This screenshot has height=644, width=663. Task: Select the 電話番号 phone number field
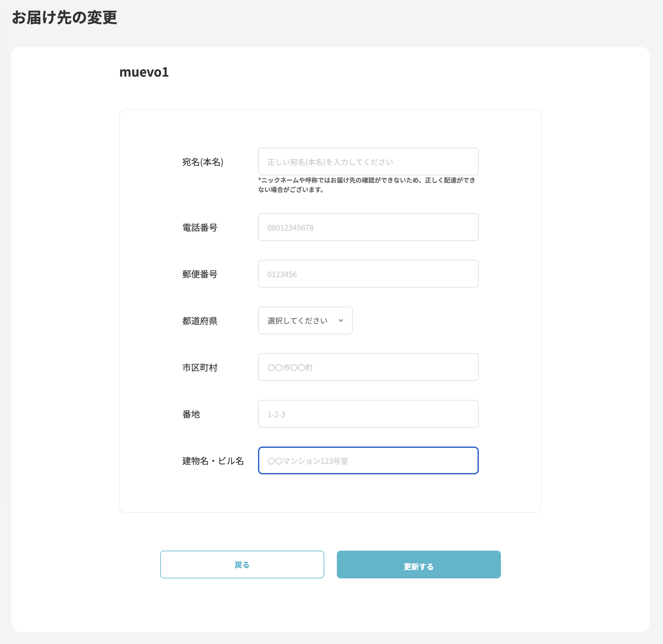(x=368, y=227)
